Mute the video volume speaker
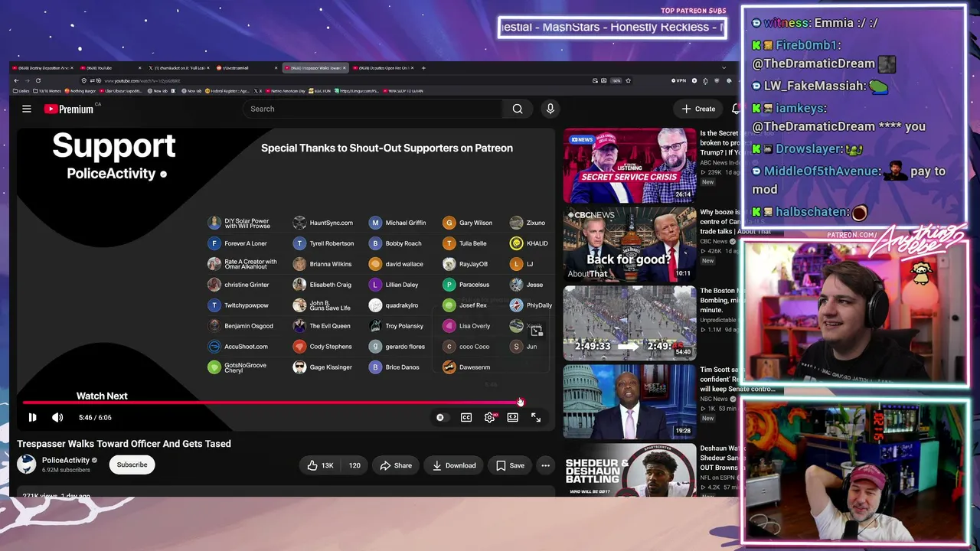 click(x=57, y=417)
